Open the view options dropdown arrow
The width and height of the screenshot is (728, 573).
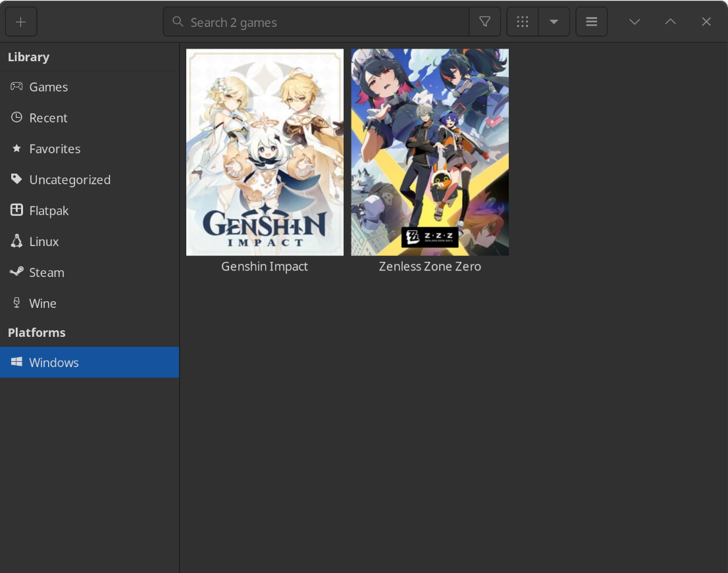pos(554,21)
